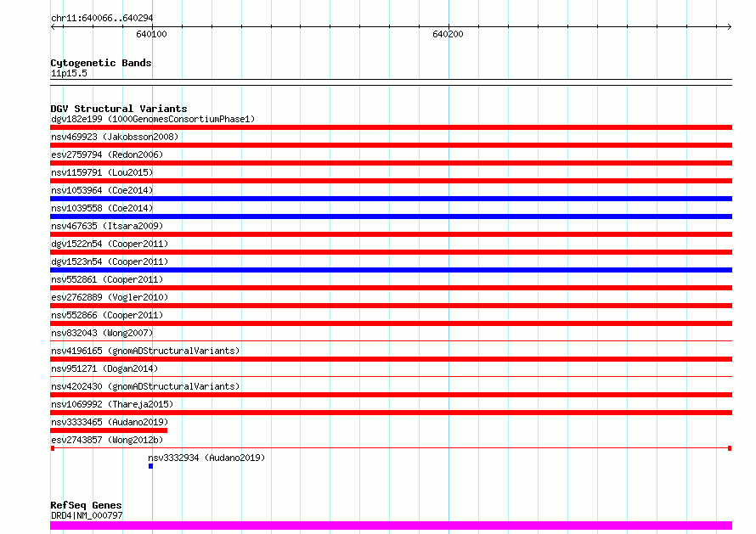Click the red nsv4202430 variant bar
This screenshot has width=756, height=534.
click(391, 395)
